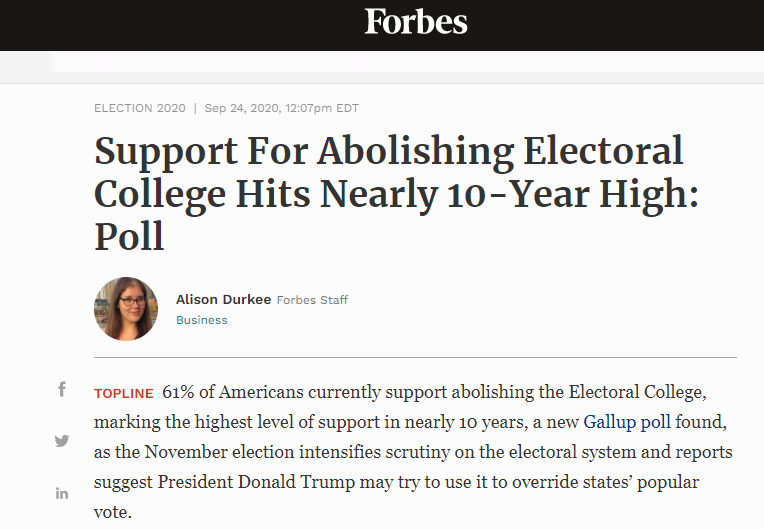Click the article headline about Electoral College

point(396,193)
